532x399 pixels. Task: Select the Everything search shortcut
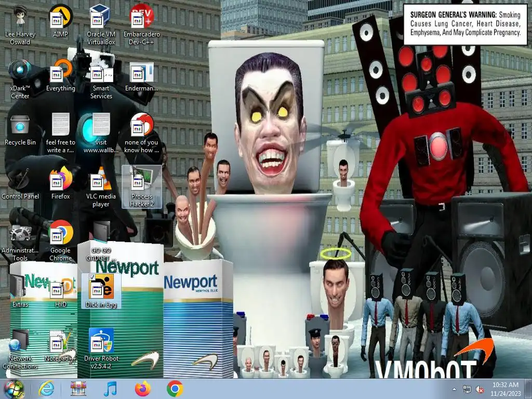(x=60, y=75)
